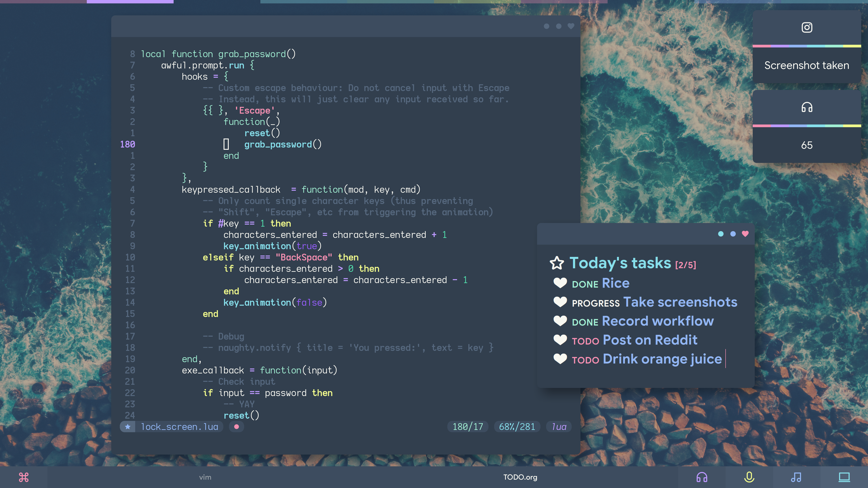Toggle the heart bullet beside Rice
868x488 pixels.
point(560,283)
